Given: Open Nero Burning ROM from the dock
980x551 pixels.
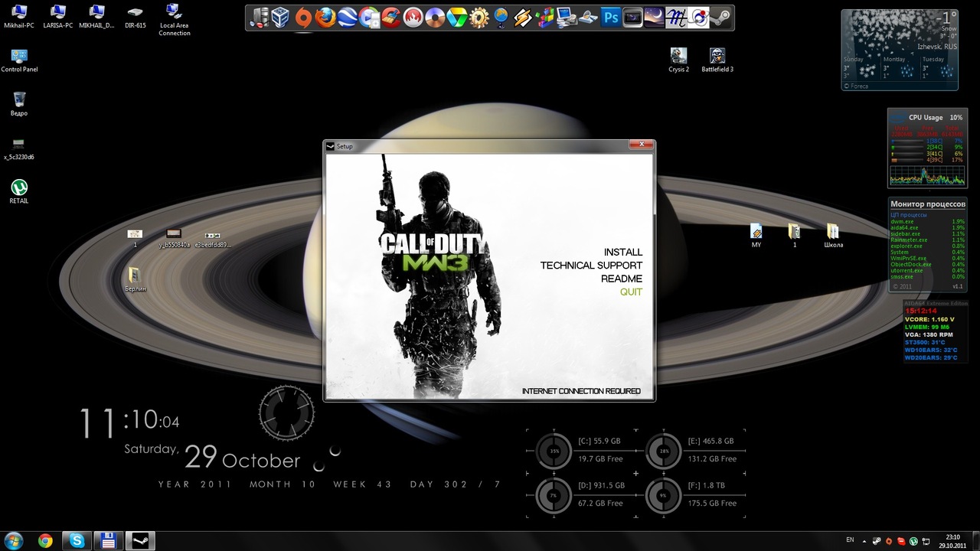Looking at the screenshot, I should coord(413,18).
